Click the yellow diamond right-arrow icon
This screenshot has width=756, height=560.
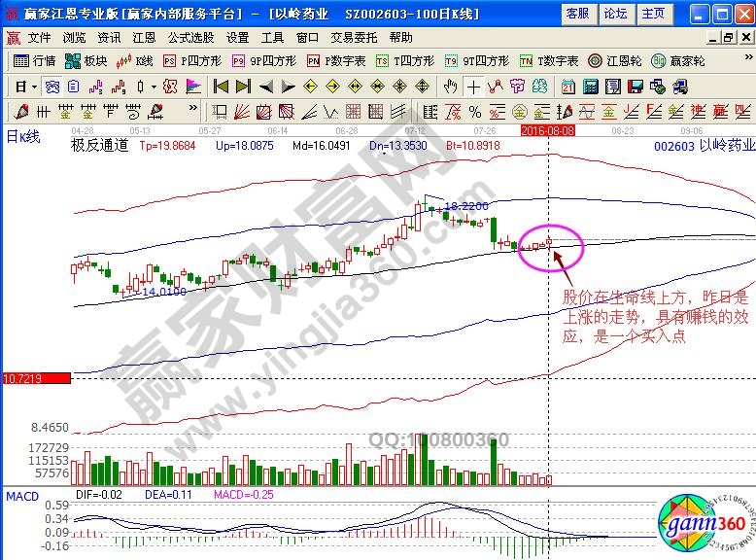pos(332,87)
